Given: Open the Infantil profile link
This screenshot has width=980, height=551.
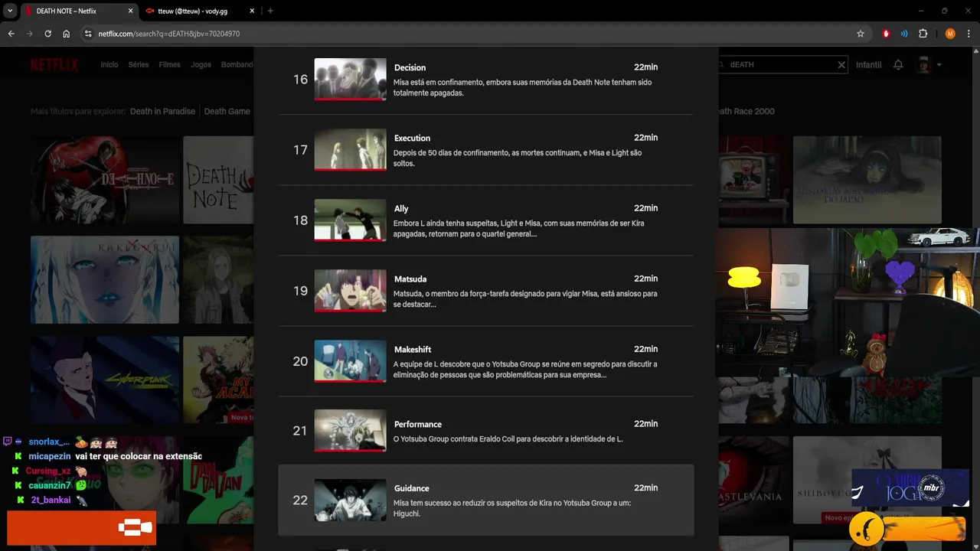Looking at the screenshot, I should pyautogui.click(x=868, y=65).
